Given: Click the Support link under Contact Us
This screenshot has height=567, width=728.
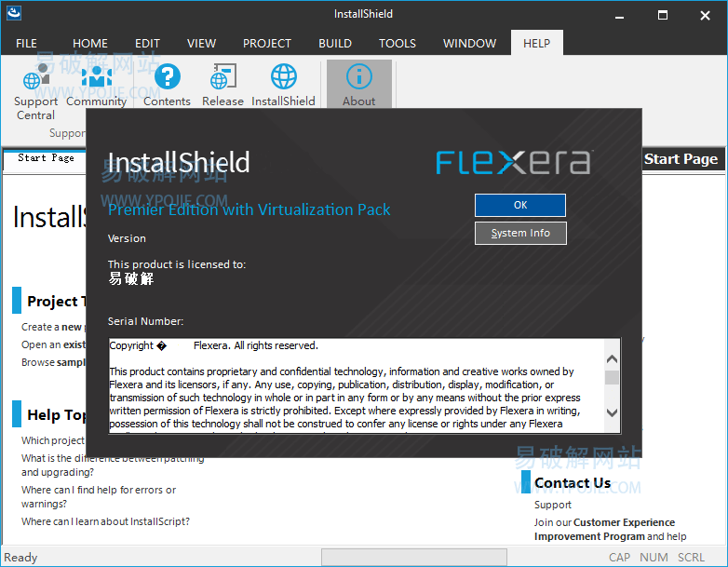Looking at the screenshot, I should tap(552, 505).
